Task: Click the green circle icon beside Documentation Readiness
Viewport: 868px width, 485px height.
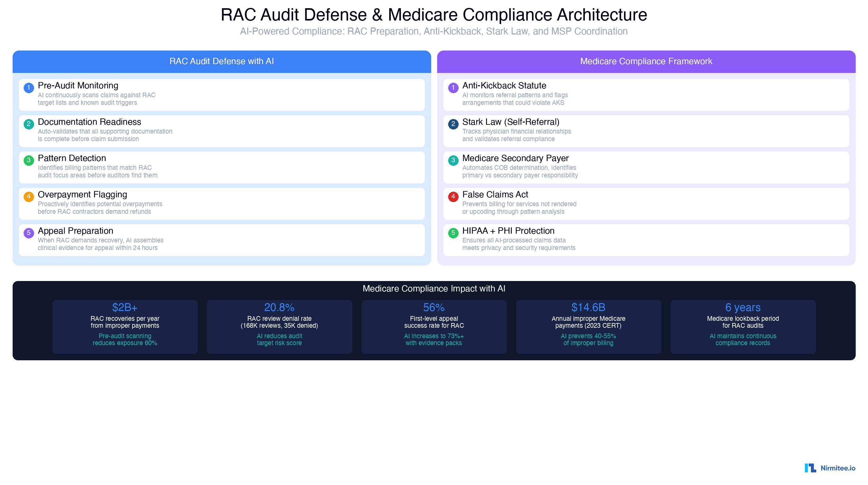Action: (29, 124)
